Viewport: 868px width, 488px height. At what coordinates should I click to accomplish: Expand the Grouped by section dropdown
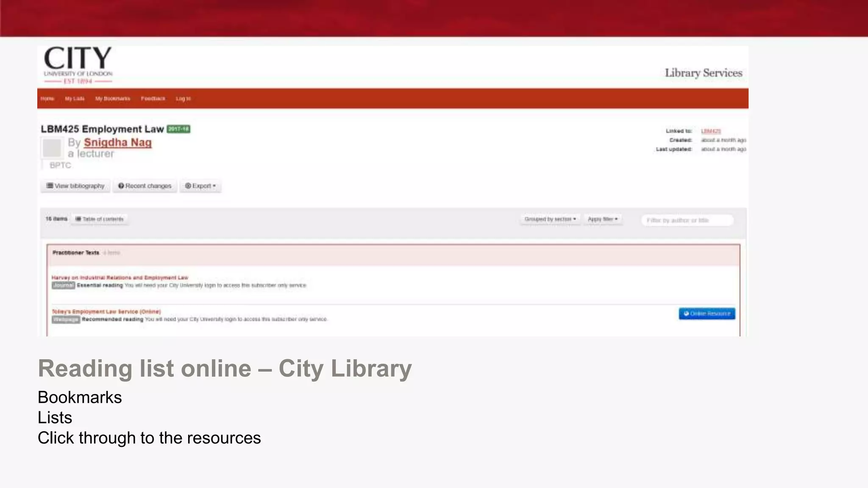coord(550,219)
